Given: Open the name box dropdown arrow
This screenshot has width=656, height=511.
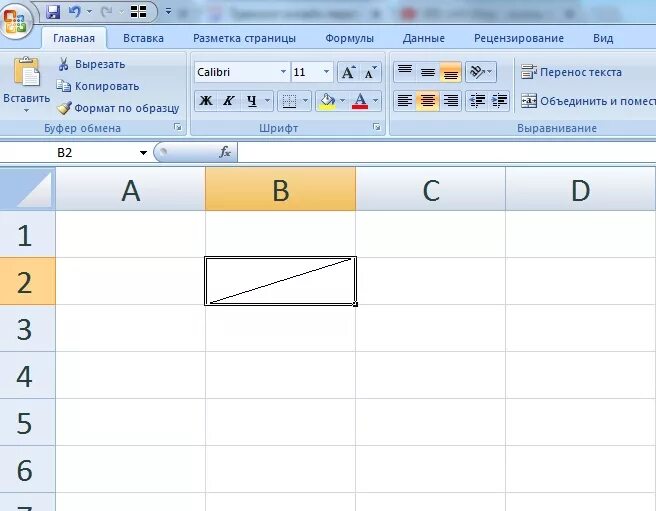Looking at the screenshot, I should pyautogui.click(x=143, y=153).
